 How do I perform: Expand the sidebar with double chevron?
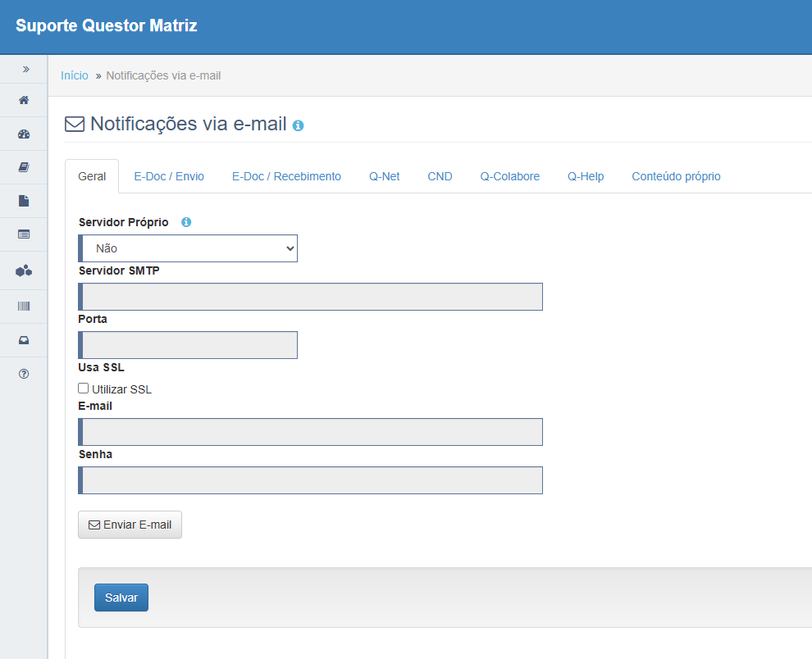[25, 70]
